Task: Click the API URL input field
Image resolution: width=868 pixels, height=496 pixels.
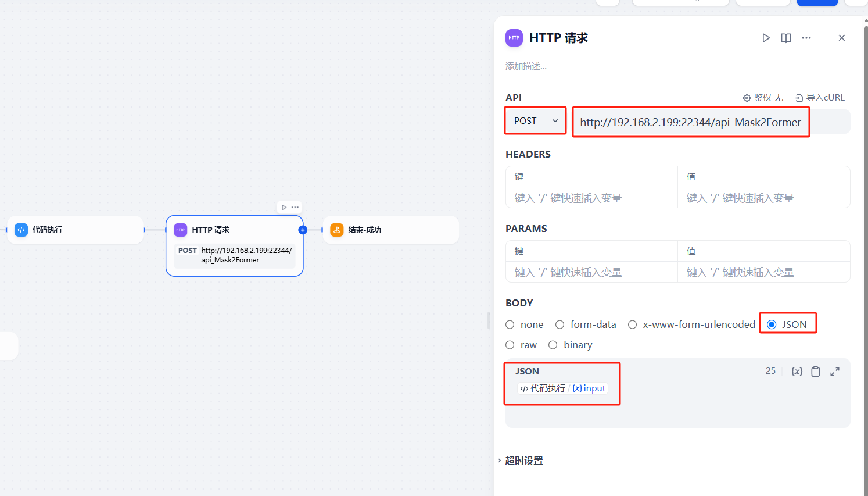Action: [690, 122]
